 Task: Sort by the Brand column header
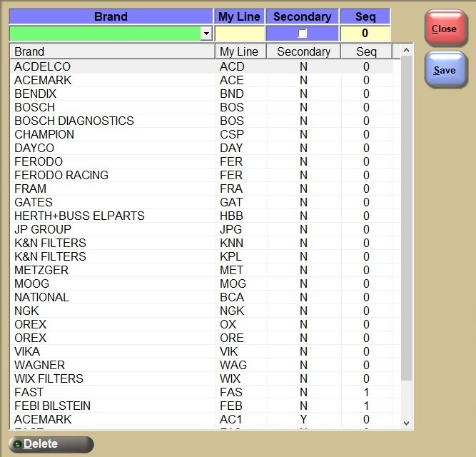coord(112,51)
